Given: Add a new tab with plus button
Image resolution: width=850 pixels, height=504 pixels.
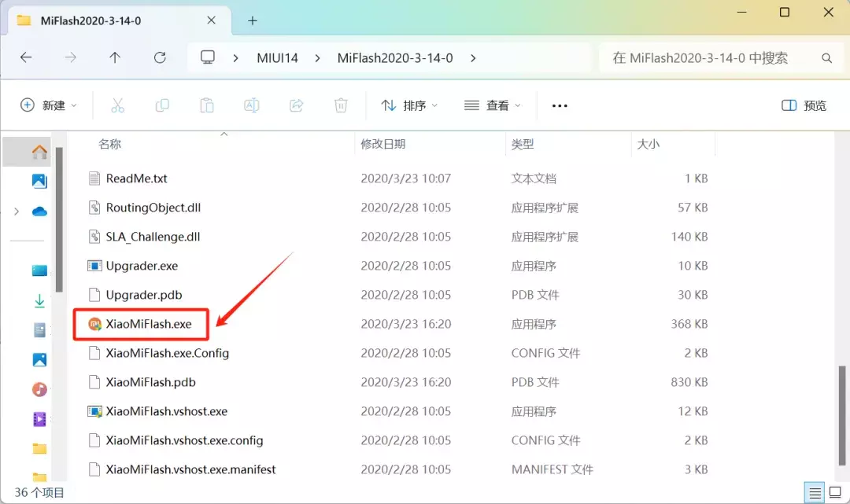Looking at the screenshot, I should [252, 20].
